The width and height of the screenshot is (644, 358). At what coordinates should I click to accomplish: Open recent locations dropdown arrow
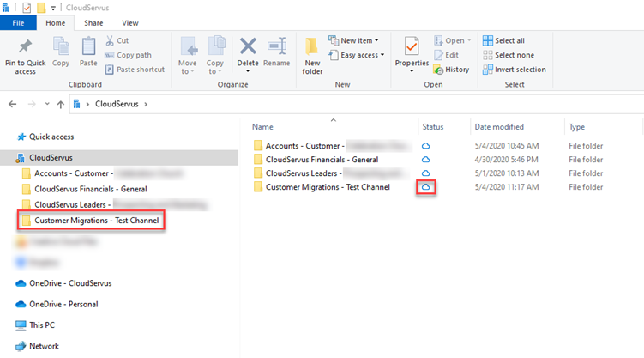[x=47, y=104]
